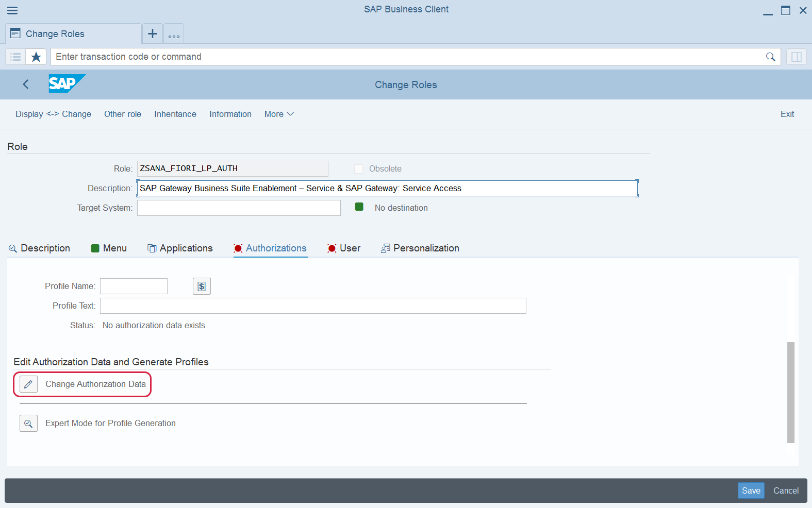Screen dimensions: 812x508
Task: Click the 'No authorization data exists' status text
Action: 154,326
